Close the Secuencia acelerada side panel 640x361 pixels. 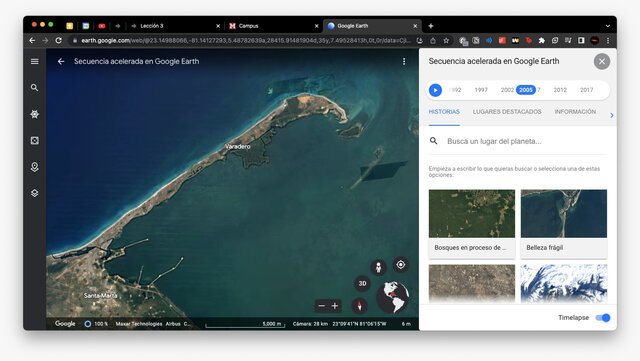602,62
